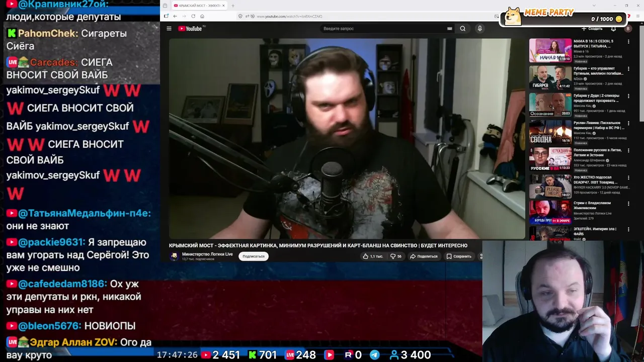Image resolution: width=644 pixels, height=362 pixels.
Task: Go forward with the browser forward arrow
Action: point(184,16)
